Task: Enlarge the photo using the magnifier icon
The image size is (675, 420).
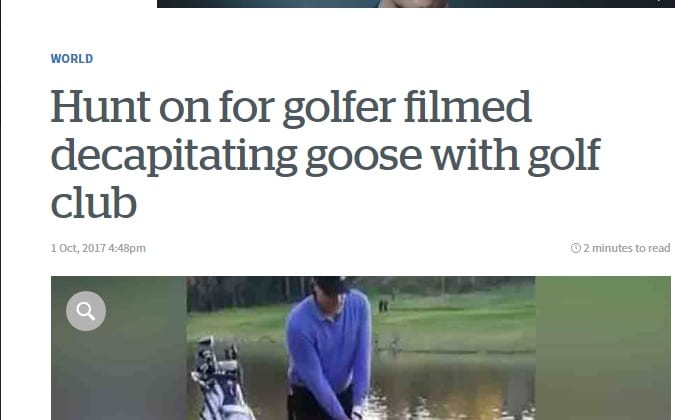Action: point(86,311)
